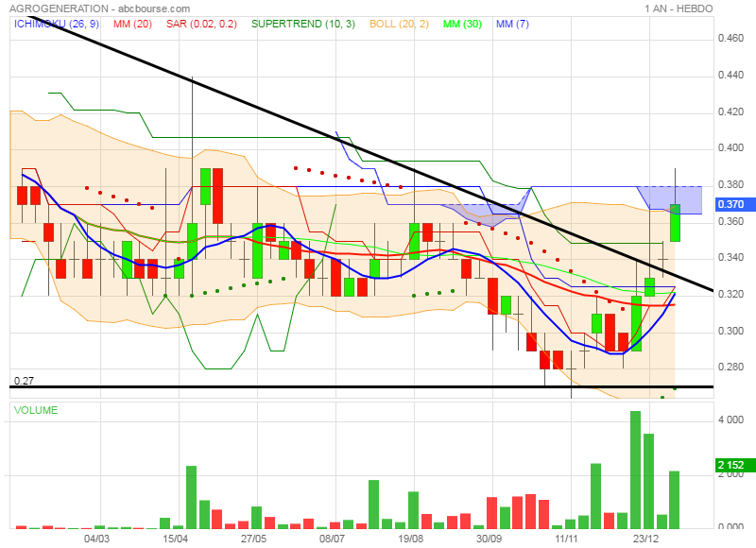Click the 0.360 price axis value

[x=730, y=221]
